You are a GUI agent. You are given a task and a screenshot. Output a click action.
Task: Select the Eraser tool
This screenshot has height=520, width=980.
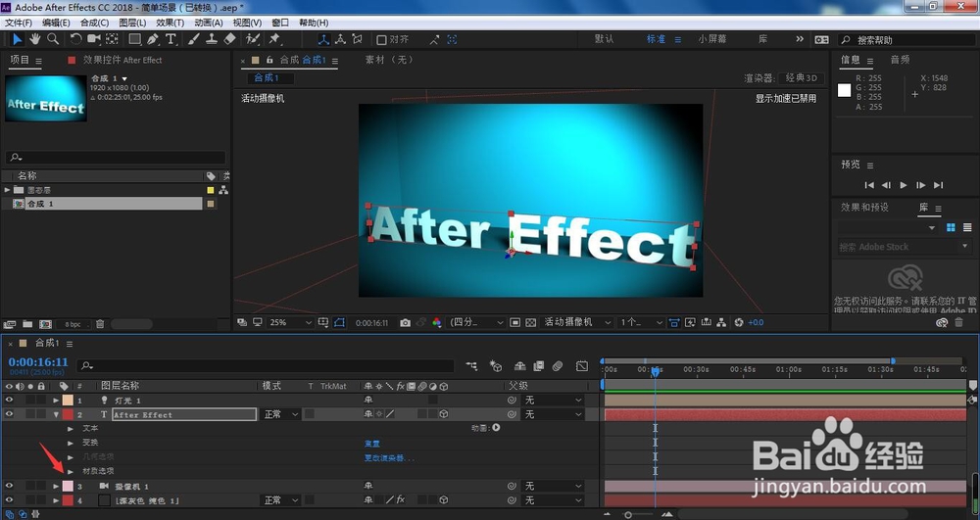229,39
